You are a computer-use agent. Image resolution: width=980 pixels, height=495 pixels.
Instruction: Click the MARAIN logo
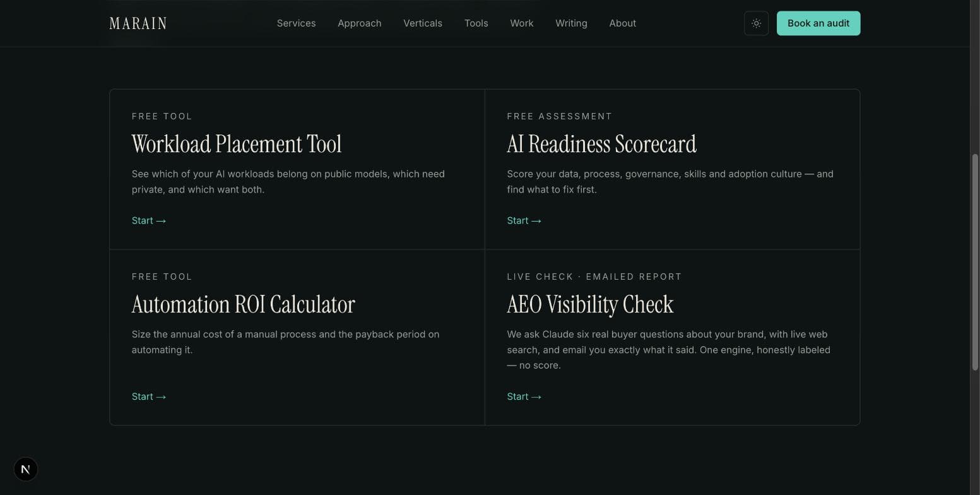tap(138, 23)
